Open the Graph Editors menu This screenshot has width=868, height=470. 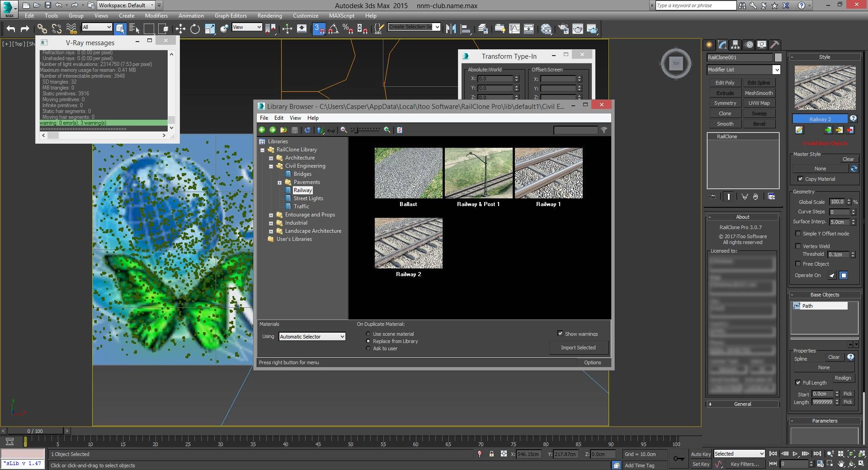[231, 15]
